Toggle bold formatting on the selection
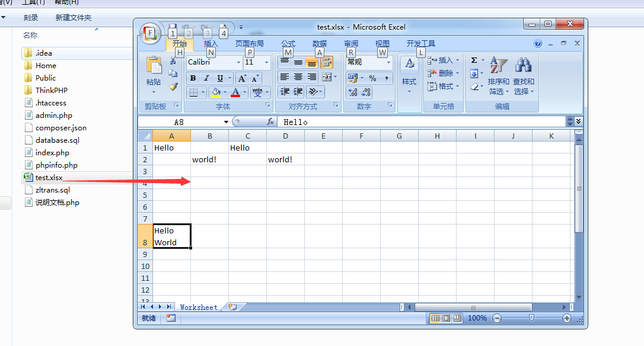 tap(193, 78)
